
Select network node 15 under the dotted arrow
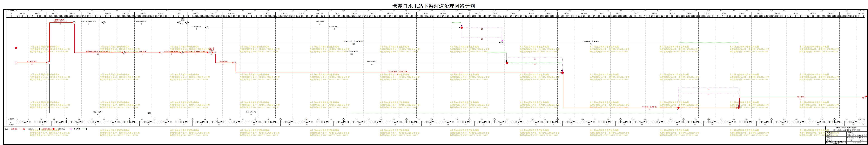[x=502, y=43]
